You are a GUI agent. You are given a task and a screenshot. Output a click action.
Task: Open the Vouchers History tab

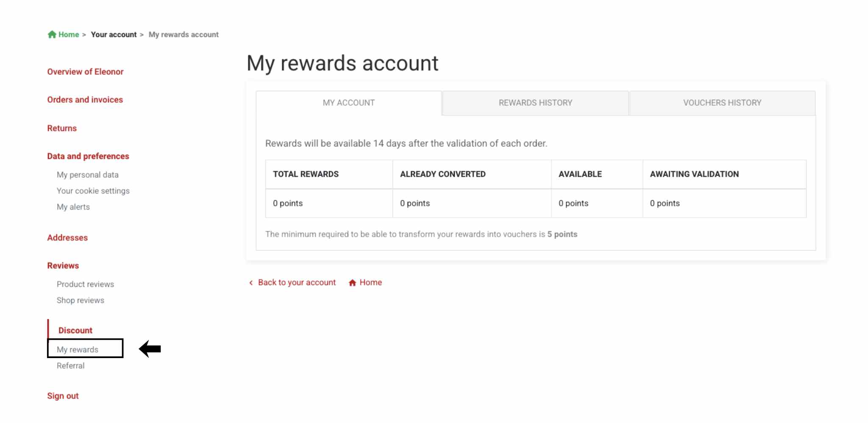(722, 103)
